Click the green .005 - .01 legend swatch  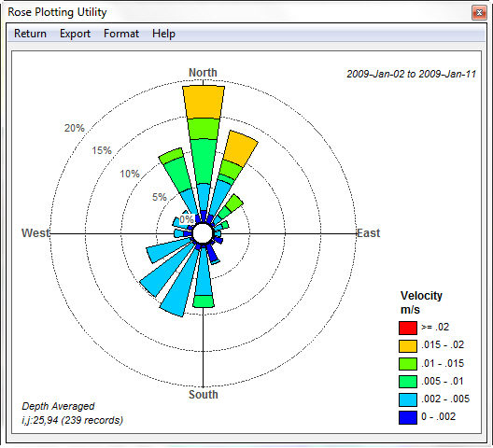click(x=408, y=382)
